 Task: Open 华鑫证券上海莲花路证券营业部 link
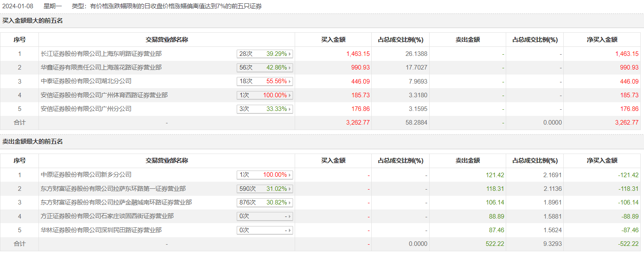click(x=101, y=67)
